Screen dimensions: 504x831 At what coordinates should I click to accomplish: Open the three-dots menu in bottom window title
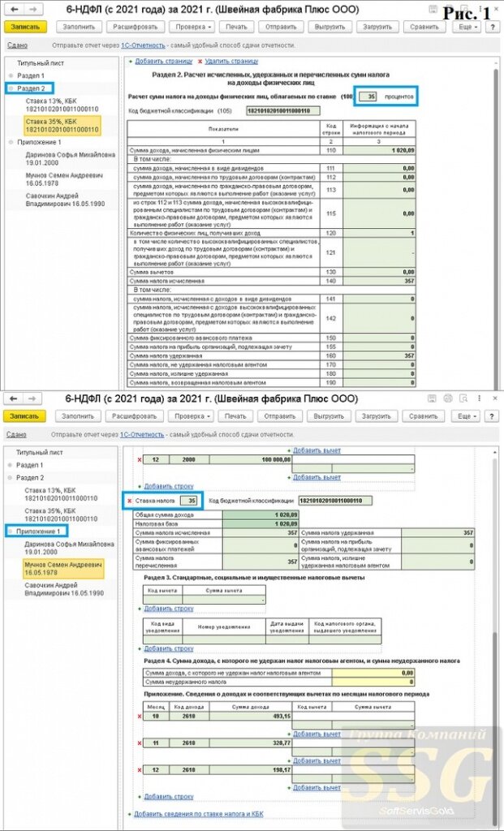pyautogui.click(x=479, y=398)
